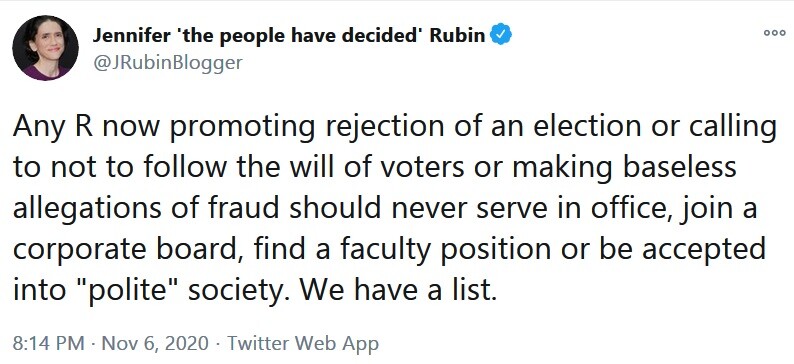
Task: Click the blue verified checkmark badge
Action: tap(500, 34)
